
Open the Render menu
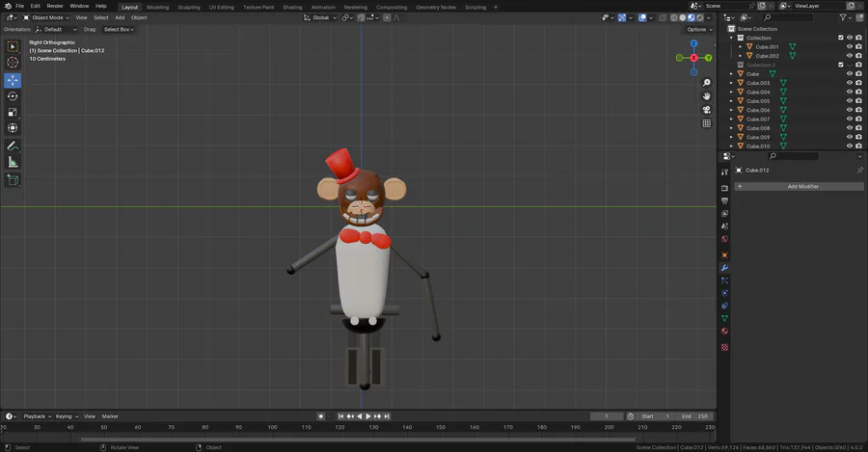pyautogui.click(x=55, y=6)
